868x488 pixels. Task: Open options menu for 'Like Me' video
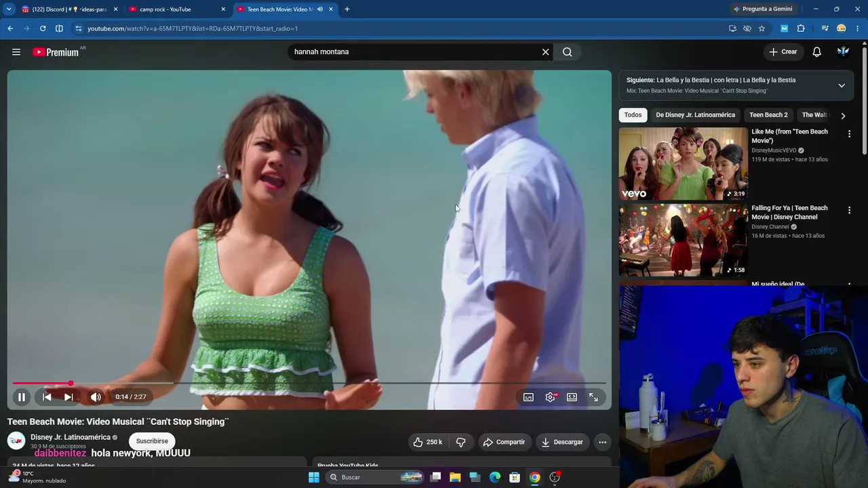pyautogui.click(x=849, y=134)
